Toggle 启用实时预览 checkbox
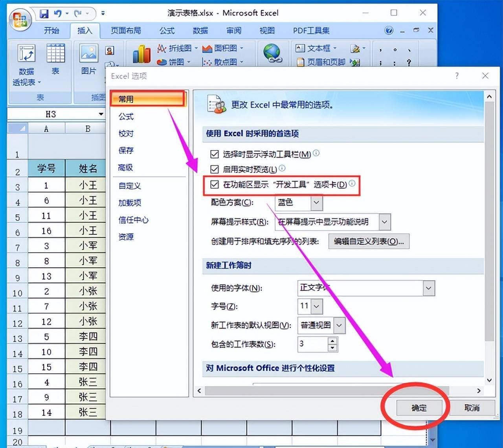 pos(215,169)
